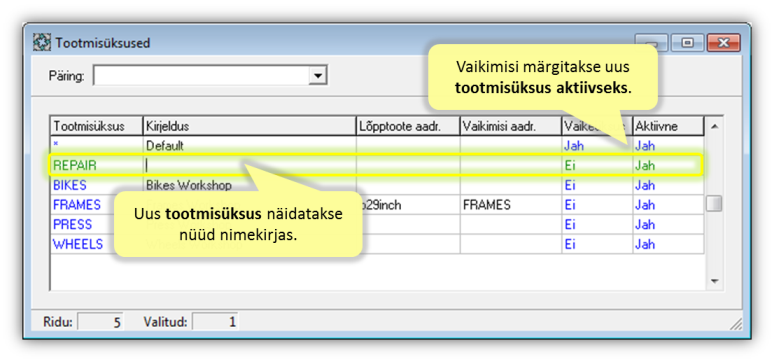This screenshot has width=774, height=362.
Task: Click the Valitud selected count field
Action: point(215,322)
